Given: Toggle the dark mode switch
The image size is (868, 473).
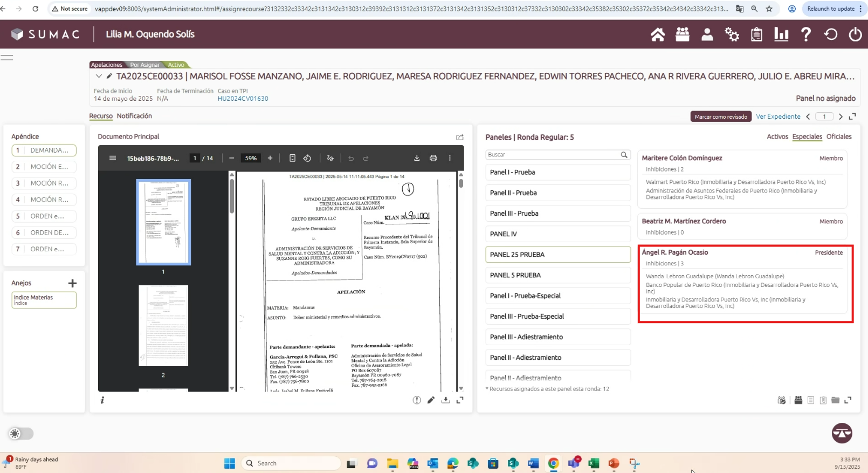Looking at the screenshot, I should (20, 434).
